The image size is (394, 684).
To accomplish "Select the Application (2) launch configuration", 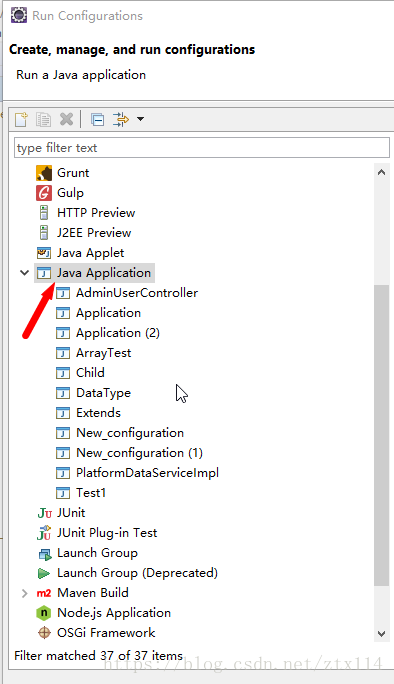I will point(108,333).
